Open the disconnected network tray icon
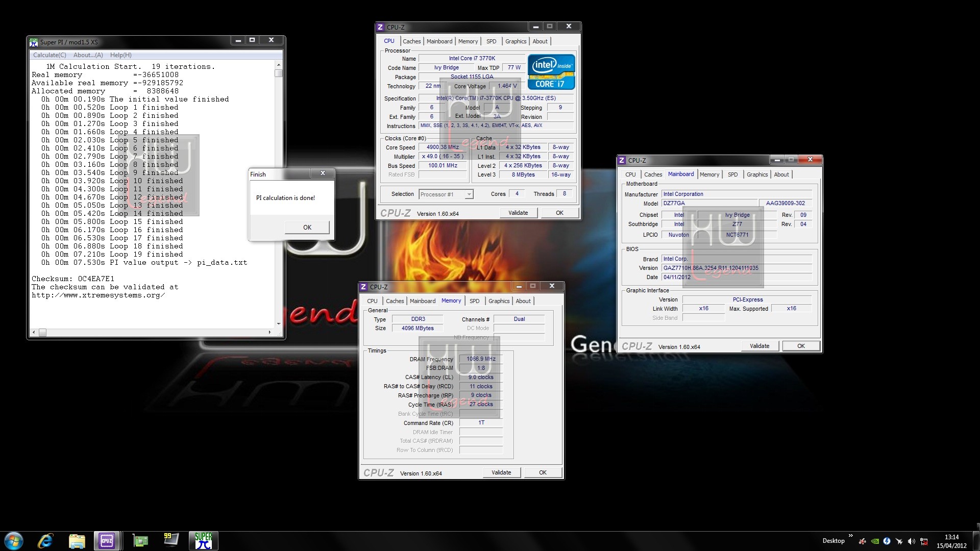 click(x=924, y=541)
